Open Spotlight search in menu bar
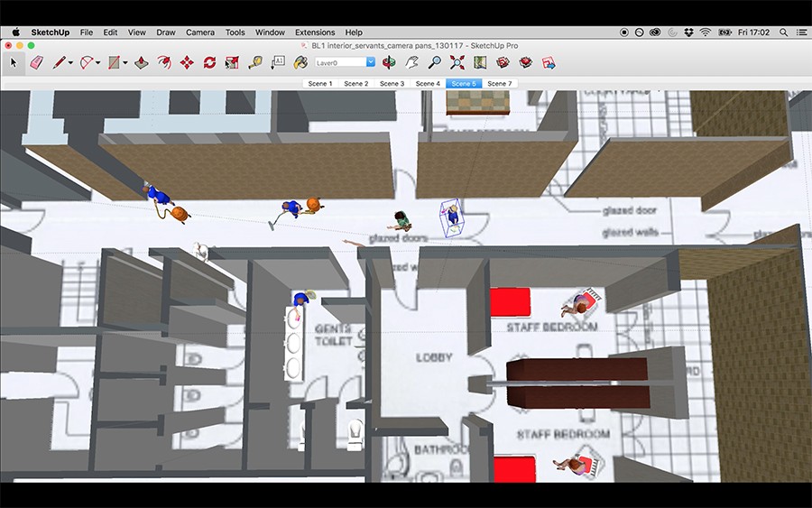The height and width of the screenshot is (508, 812). (x=784, y=32)
